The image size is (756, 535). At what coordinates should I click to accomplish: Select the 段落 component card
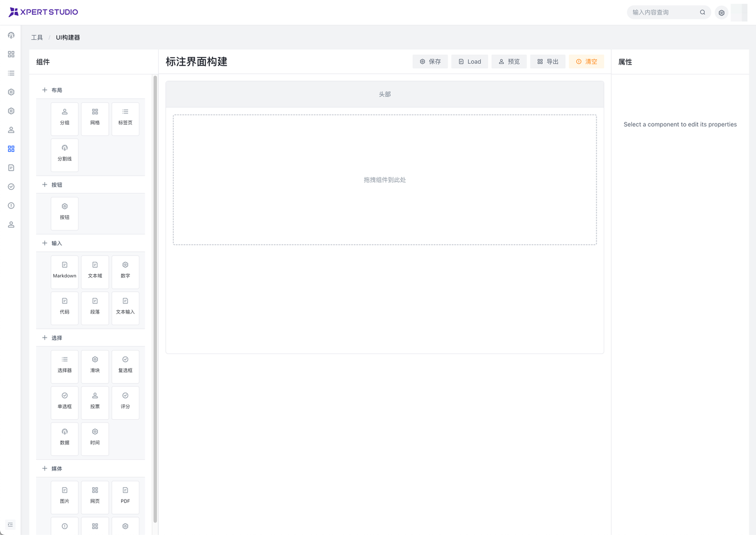point(95,308)
